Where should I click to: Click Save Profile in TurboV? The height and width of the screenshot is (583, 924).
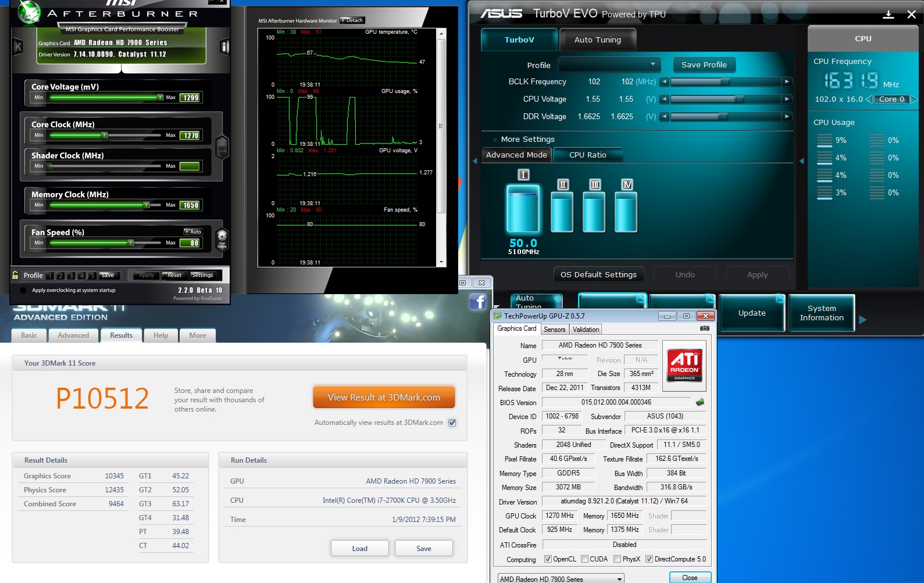[704, 65]
